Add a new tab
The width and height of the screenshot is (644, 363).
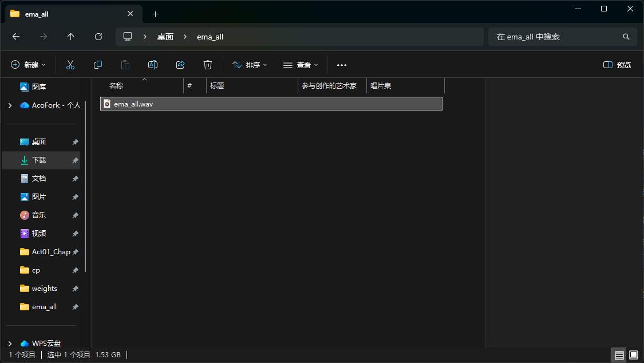click(155, 14)
